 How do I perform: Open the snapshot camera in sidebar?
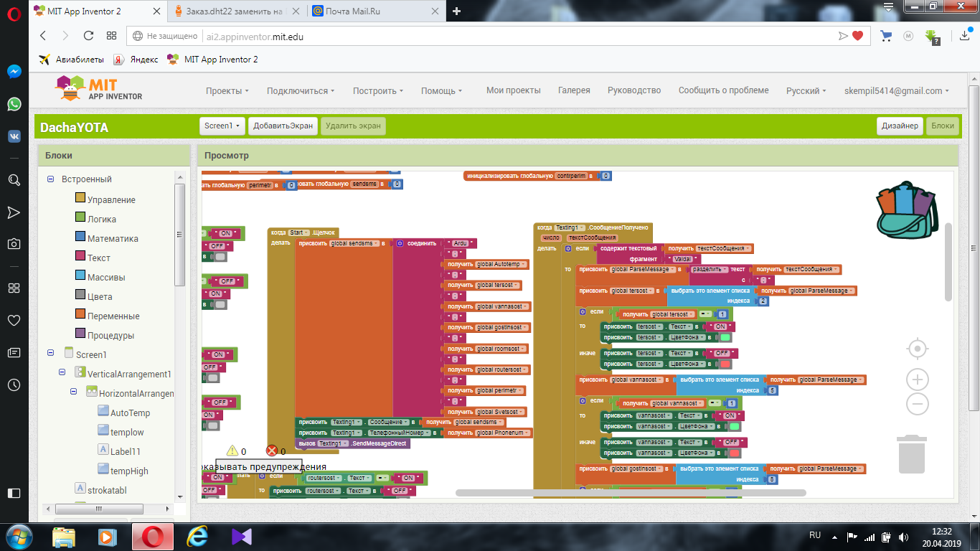pos(14,244)
